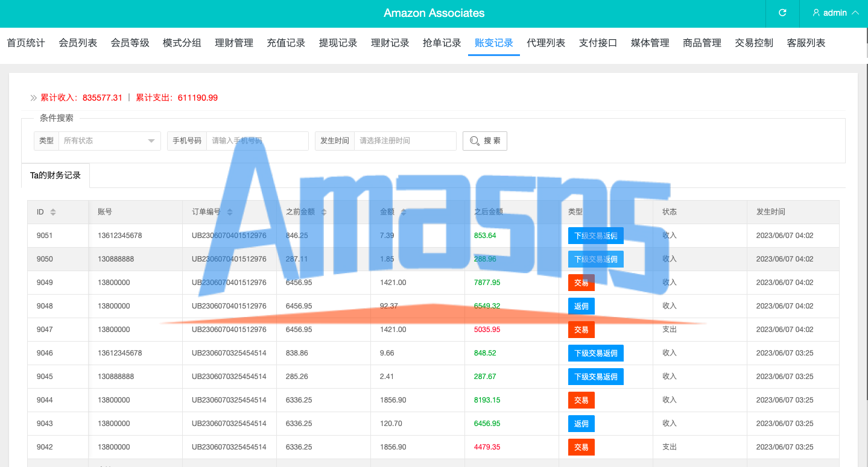Click 下级交易返佣 tag in row 9045
868x467 pixels.
pyautogui.click(x=596, y=377)
